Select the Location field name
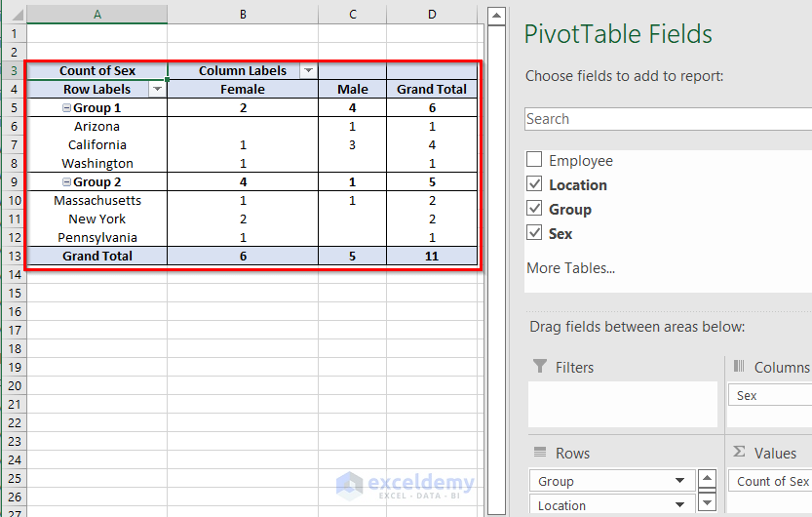Viewport: 812px width, 517px height. pyautogui.click(x=578, y=185)
